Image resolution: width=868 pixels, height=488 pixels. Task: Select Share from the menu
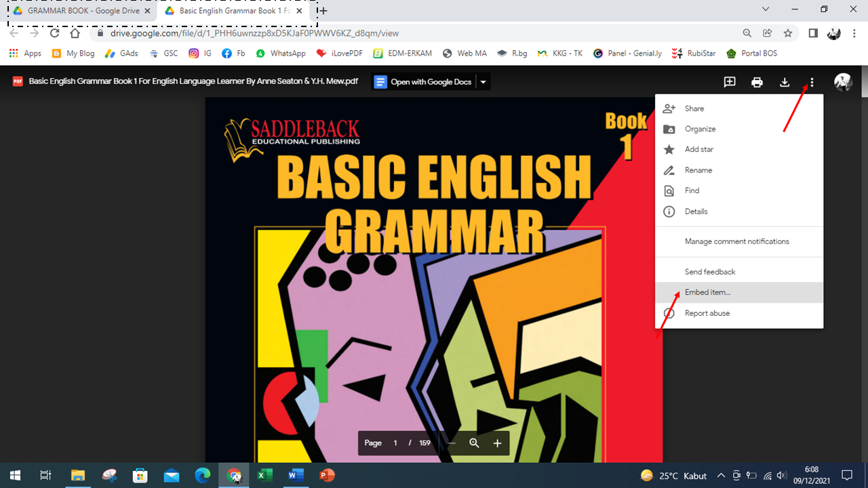(x=739, y=108)
